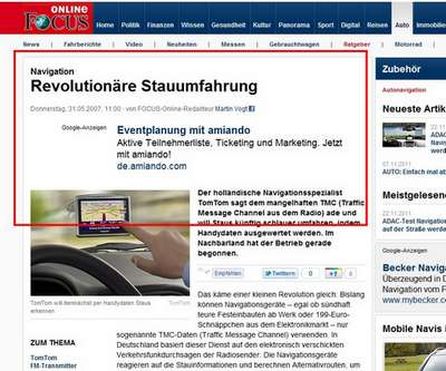Click the FOCUS Online logo
Screen dimensions: 446x371
coord(57,18)
